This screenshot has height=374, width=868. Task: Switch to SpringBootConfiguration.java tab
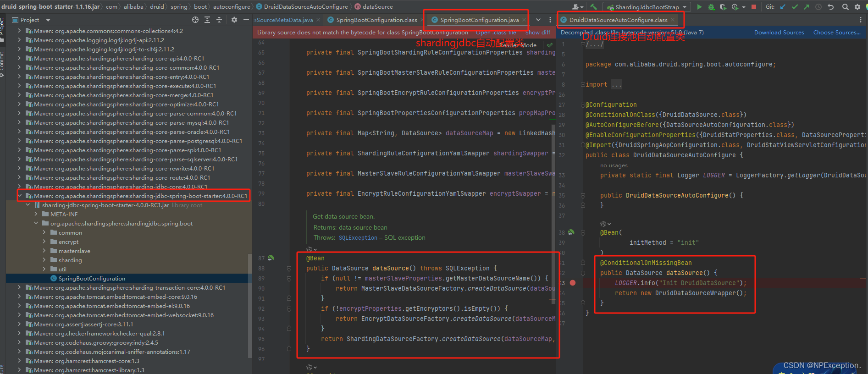point(479,20)
